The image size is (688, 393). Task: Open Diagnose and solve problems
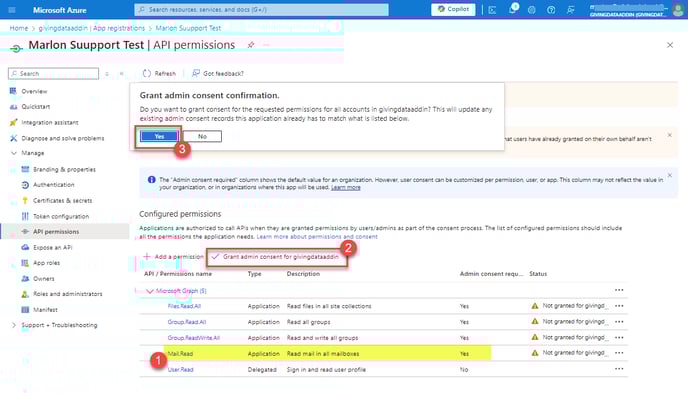pos(63,138)
